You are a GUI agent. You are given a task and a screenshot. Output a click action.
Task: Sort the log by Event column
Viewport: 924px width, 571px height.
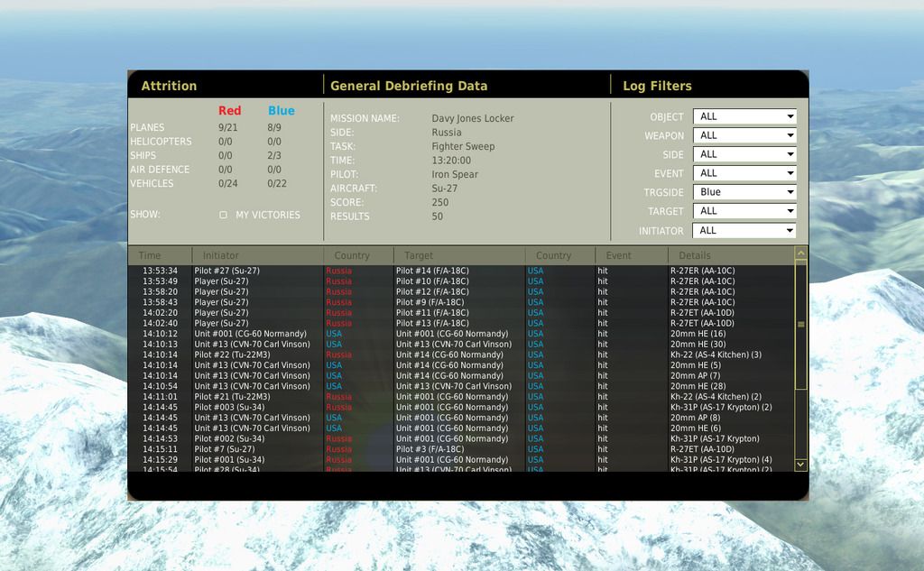tap(619, 255)
